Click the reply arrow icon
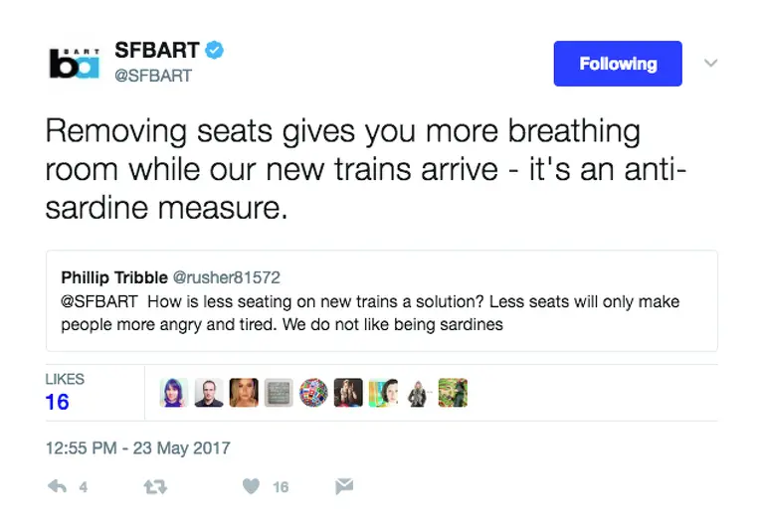 pyautogui.click(x=58, y=487)
